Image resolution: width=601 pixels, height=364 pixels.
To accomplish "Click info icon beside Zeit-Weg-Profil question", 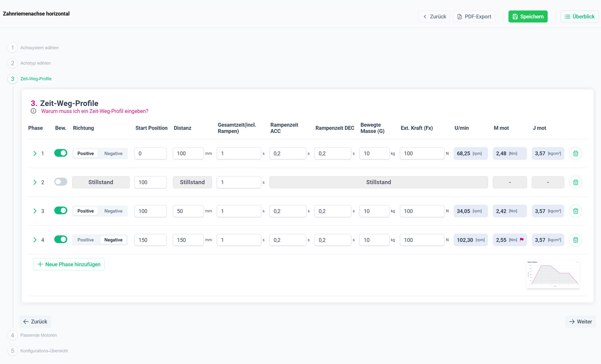I will [x=33, y=111].
